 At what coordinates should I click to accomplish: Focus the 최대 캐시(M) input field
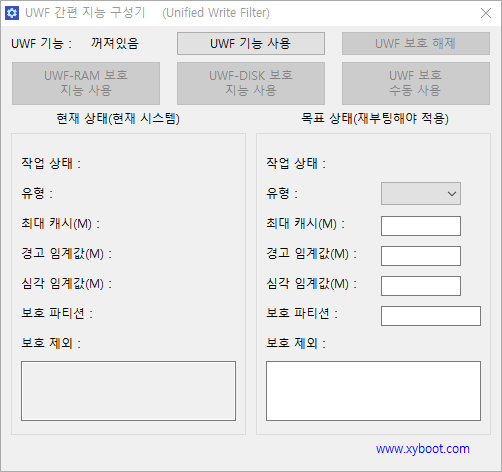click(421, 226)
